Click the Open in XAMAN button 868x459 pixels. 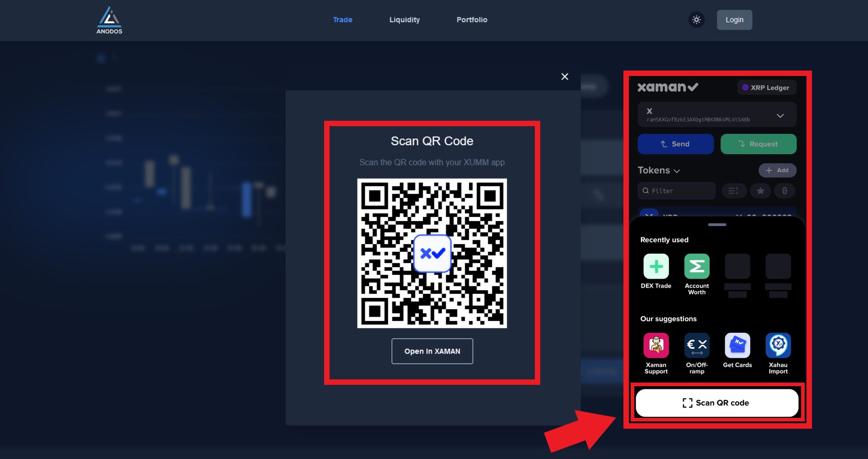click(x=432, y=351)
